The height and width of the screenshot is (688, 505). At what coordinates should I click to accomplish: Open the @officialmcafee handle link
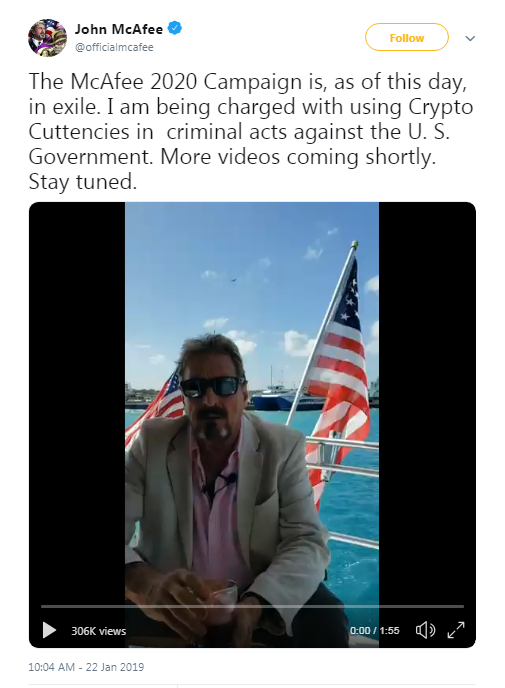pyautogui.click(x=114, y=47)
